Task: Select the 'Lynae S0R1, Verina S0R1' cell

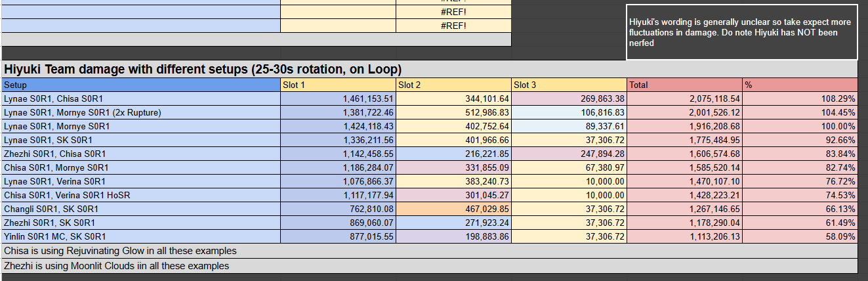Action: click(x=141, y=181)
